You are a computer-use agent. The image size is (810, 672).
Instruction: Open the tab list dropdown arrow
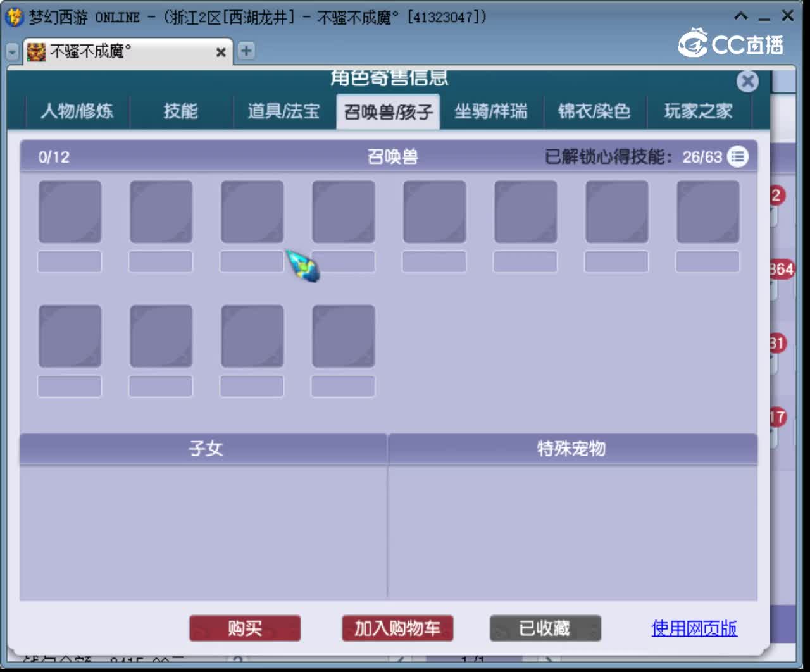13,52
